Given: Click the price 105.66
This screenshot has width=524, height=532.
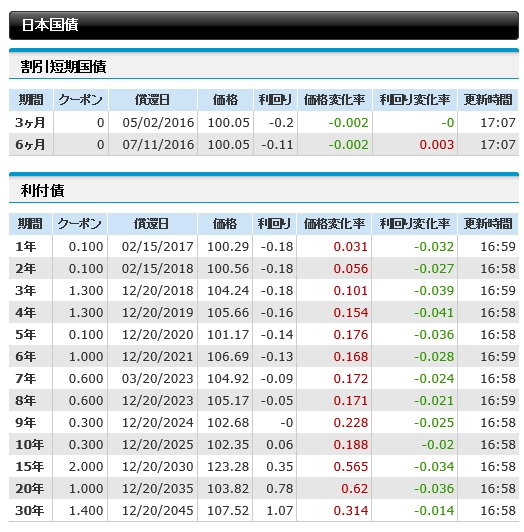Looking at the screenshot, I should pyautogui.click(x=228, y=312).
